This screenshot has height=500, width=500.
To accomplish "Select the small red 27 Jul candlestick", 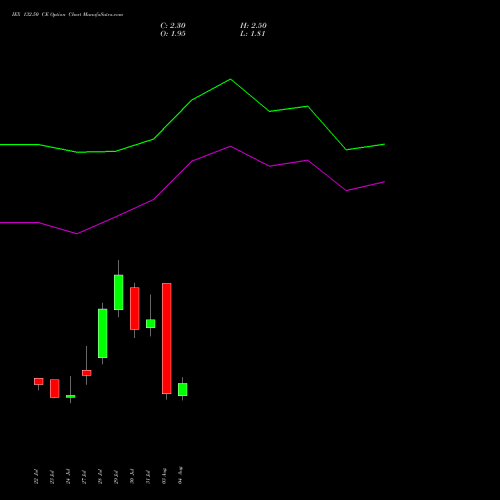I will [x=87, y=373].
